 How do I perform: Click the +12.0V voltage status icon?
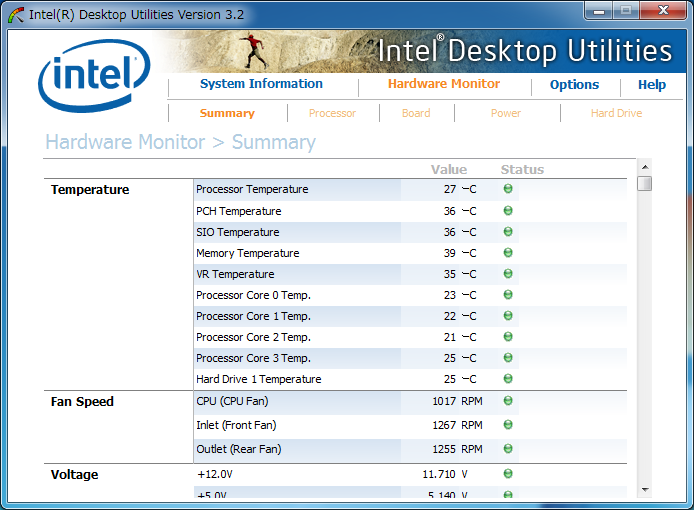click(x=508, y=474)
